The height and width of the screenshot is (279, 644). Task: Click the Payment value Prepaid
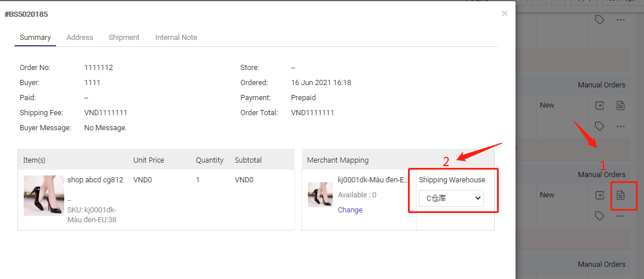[304, 98]
